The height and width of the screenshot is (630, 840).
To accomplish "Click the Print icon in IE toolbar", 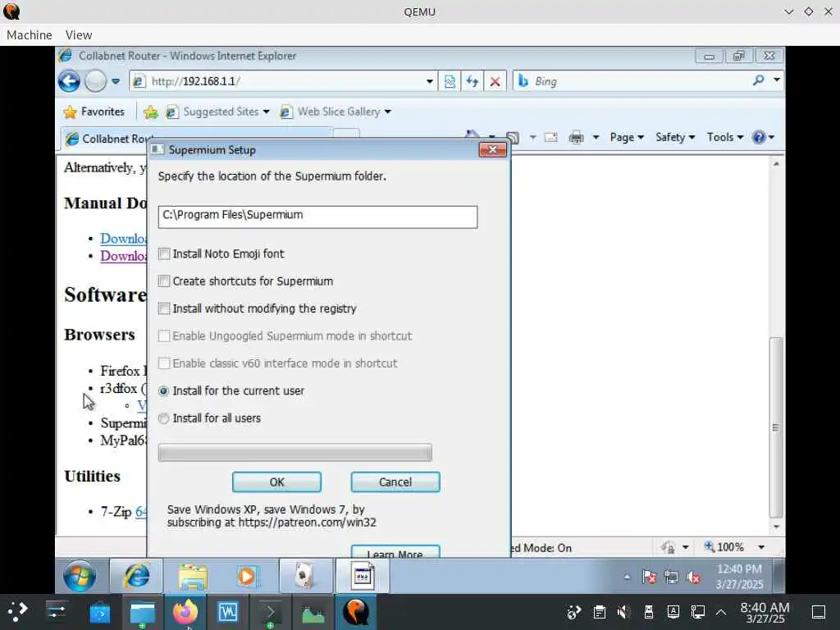I will 576,138.
